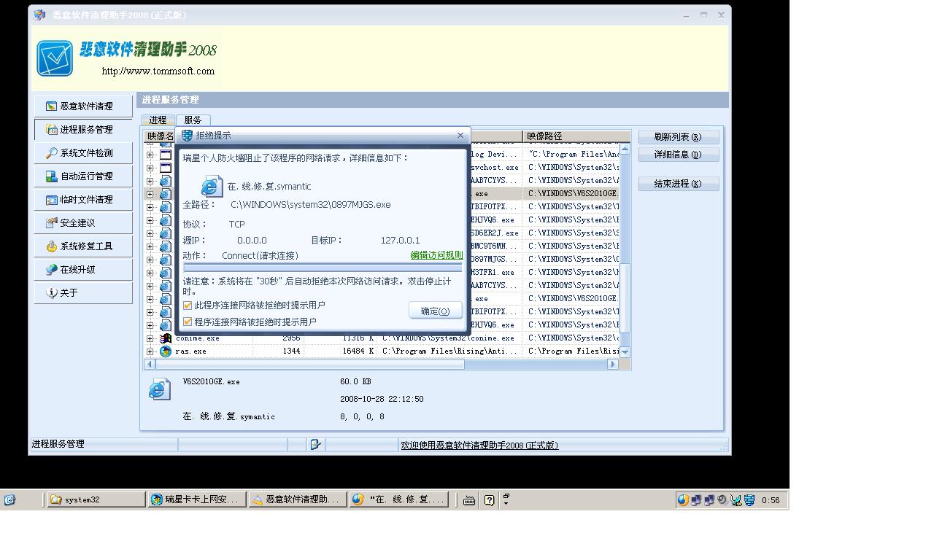934x560 pixels.
Task: Switch to the 服务 tab
Action: point(193,120)
